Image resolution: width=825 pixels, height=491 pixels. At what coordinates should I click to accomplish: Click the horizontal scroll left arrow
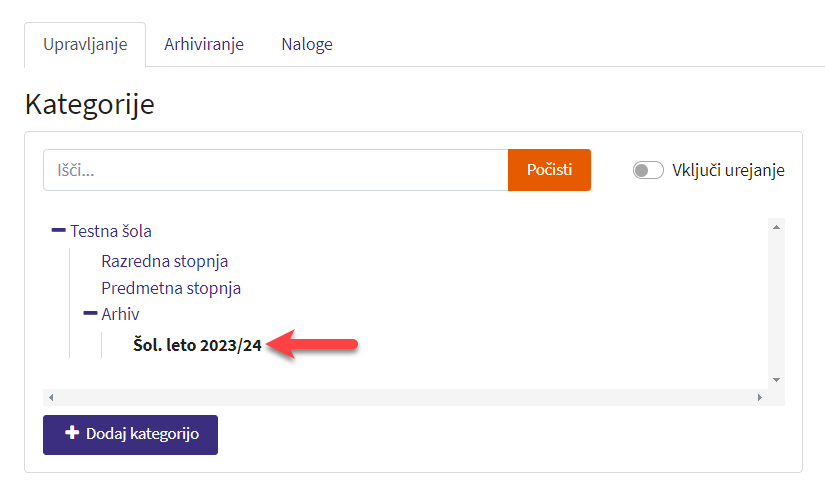51,397
